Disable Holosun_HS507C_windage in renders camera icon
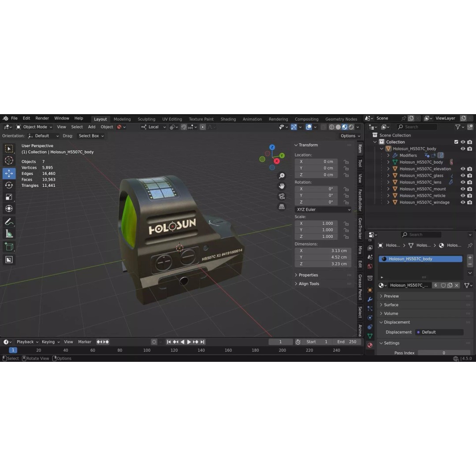This screenshot has height=476, width=476. coord(470,202)
